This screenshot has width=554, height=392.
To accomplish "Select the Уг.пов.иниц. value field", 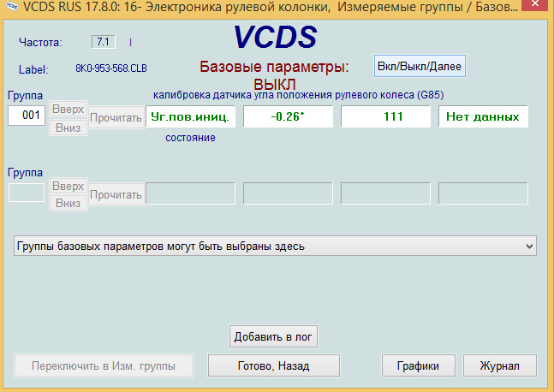I will (190, 116).
